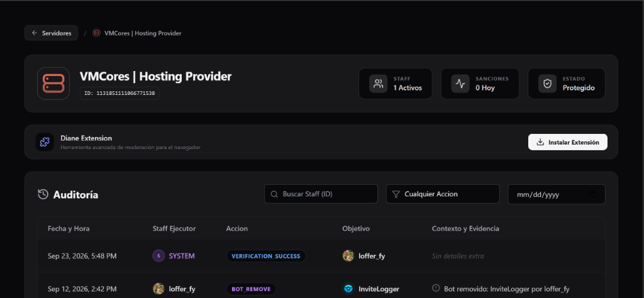The image size is (644, 298).
Task: Open the VMCores | Hosting Provider breadcrumb link
Action: 143,33
